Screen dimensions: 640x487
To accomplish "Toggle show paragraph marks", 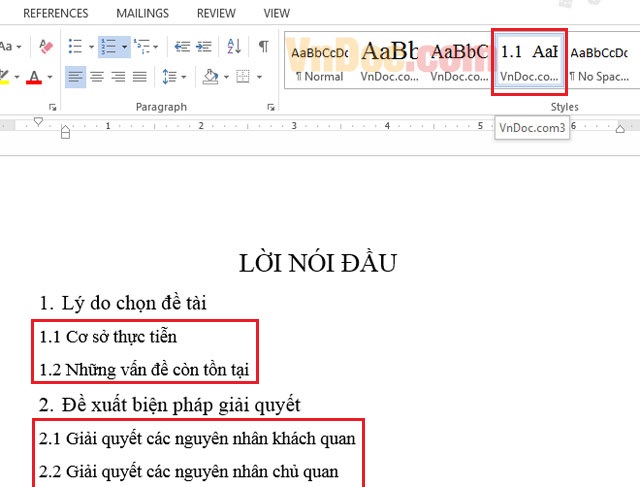I will [263, 47].
